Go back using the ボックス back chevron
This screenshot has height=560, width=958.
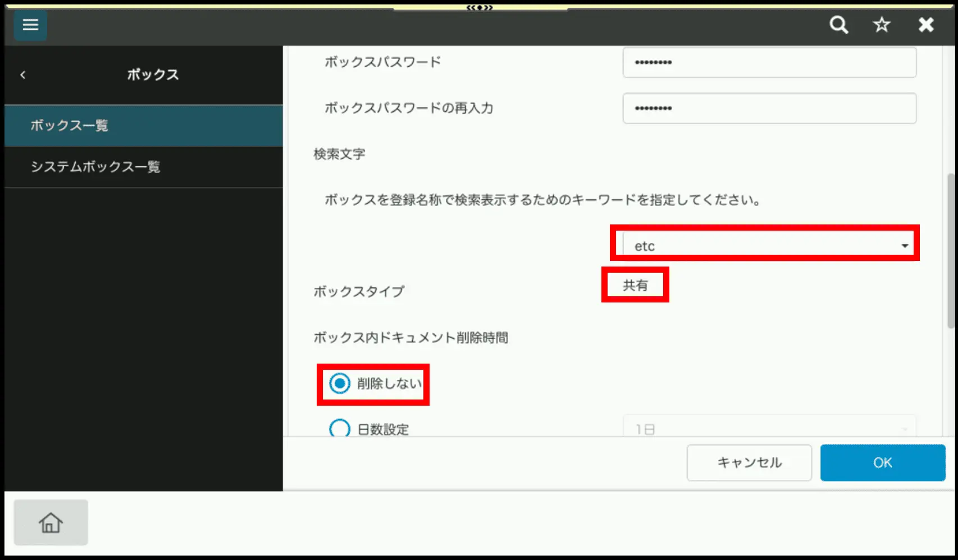23,75
